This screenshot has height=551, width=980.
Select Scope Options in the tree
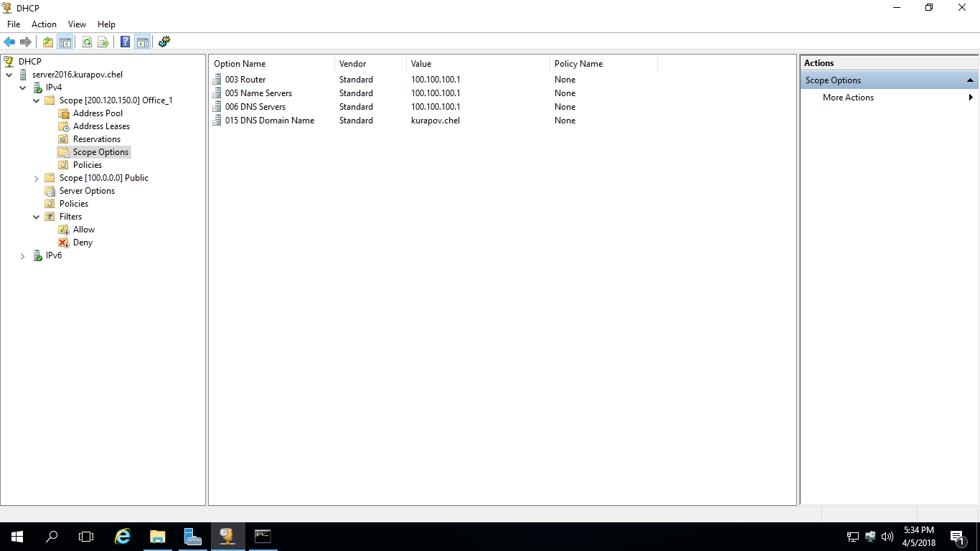click(100, 152)
